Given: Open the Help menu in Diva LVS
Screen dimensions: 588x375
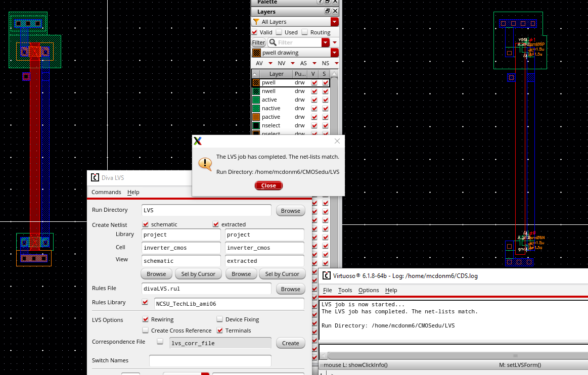Looking at the screenshot, I should (x=133, y=192).
